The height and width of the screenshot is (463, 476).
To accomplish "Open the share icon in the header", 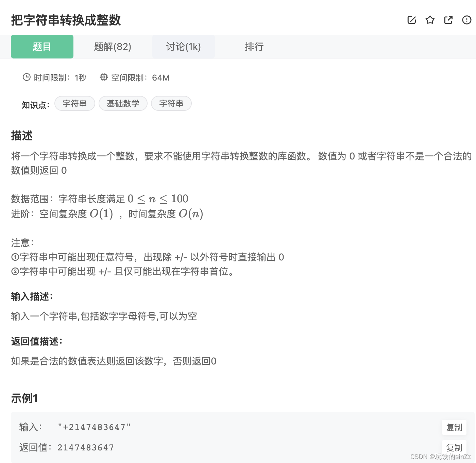I will tap(448, 20).
